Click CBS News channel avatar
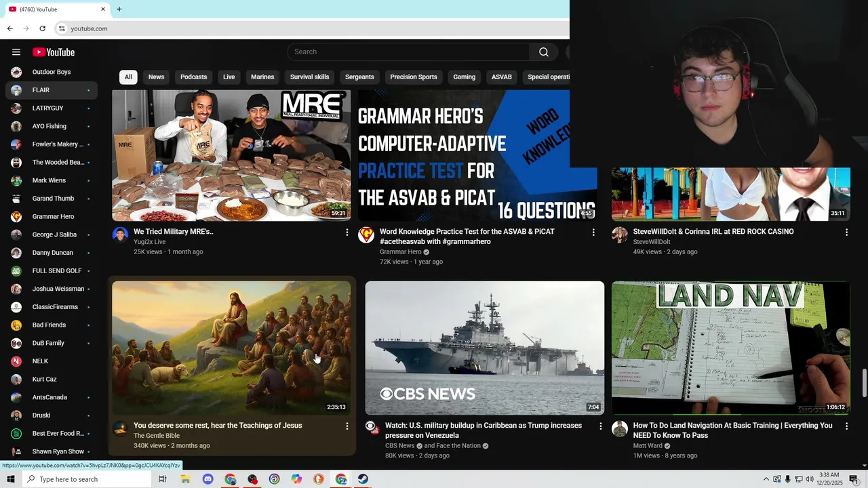 coord(372,428)
